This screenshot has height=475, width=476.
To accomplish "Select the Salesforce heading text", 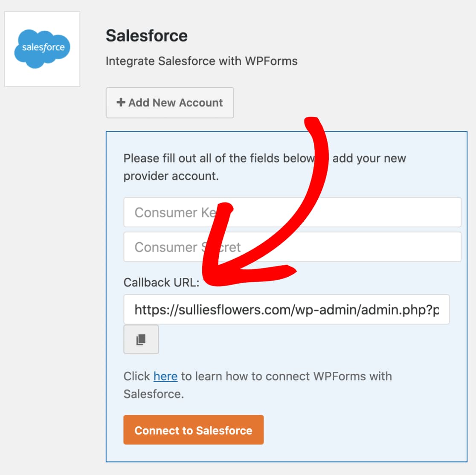I will pos(147,36).
